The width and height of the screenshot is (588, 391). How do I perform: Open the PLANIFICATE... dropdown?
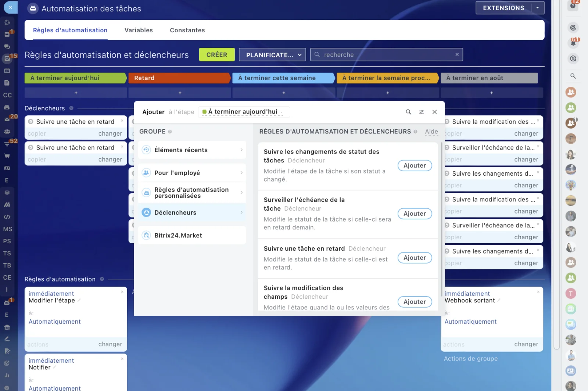pyautogui.click(x=272, y=55)
